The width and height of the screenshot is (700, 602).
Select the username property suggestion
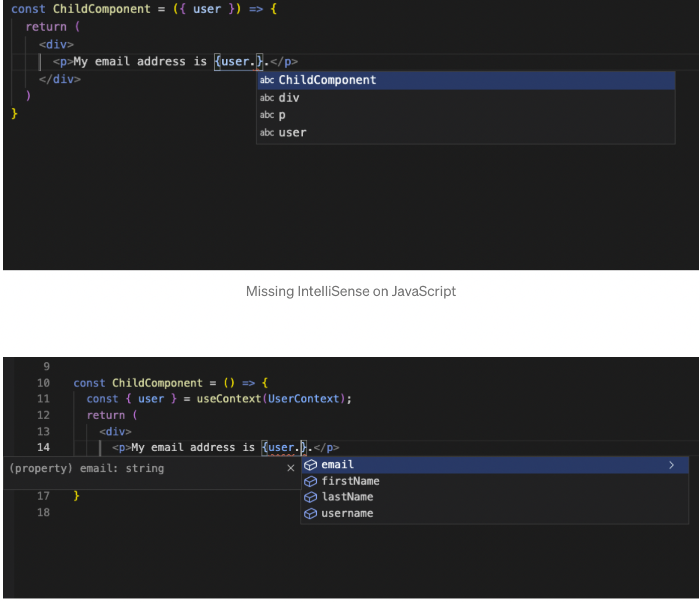[495, 513]
